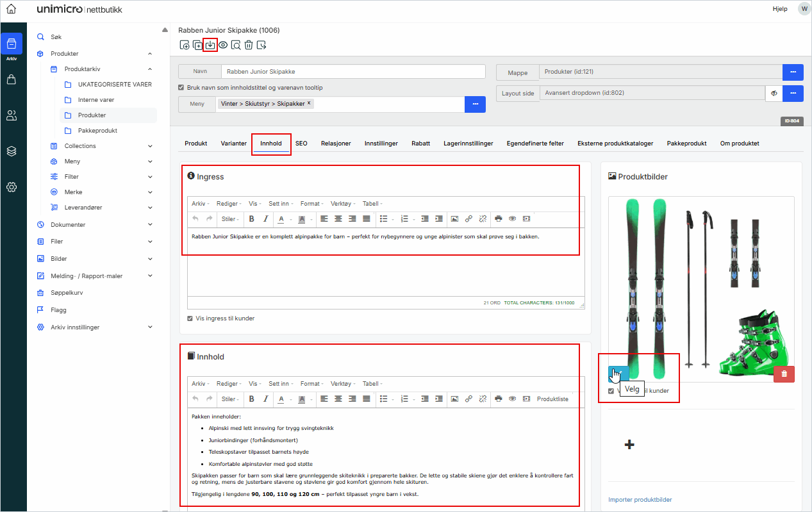Expand the Collections tree node
This screenshot has width=812, height=512.
coord(150,146)
